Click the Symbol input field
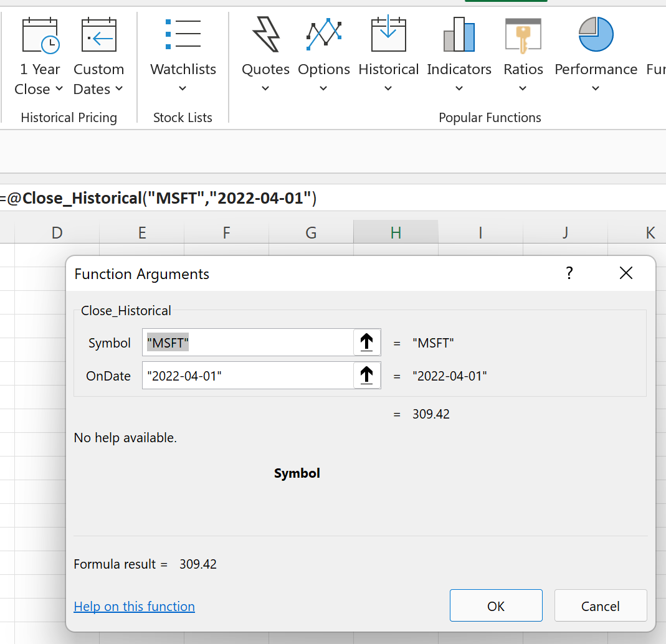 [x=248, y=342]
